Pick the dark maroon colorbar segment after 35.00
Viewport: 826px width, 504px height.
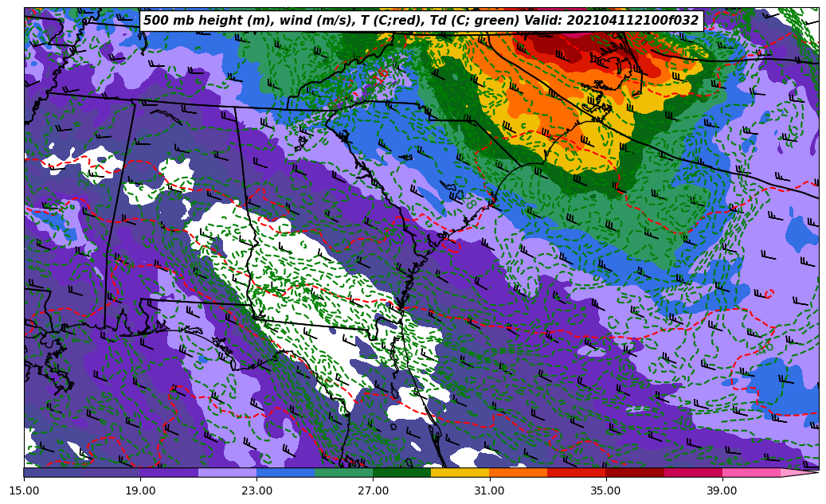tap(635, 472)
